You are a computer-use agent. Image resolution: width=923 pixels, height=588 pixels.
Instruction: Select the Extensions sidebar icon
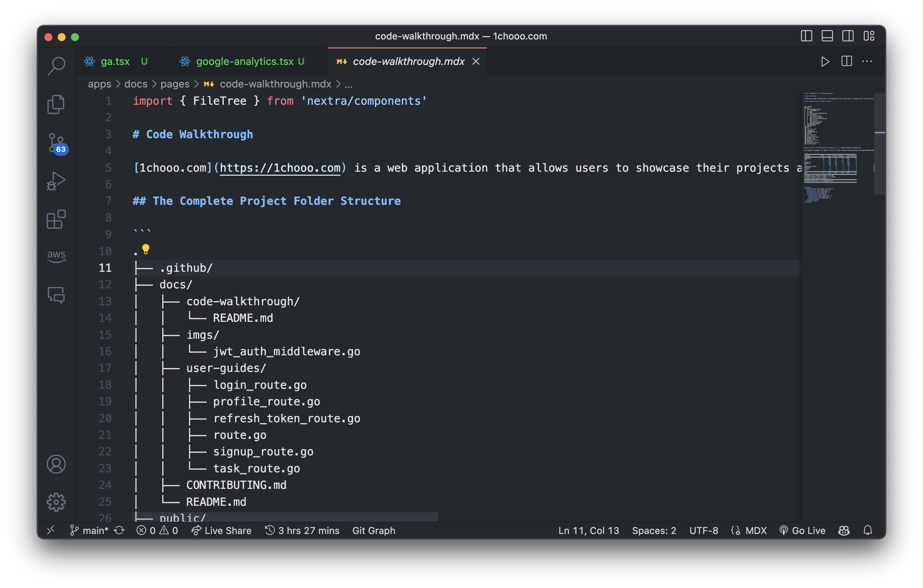(x=57, y=218)
